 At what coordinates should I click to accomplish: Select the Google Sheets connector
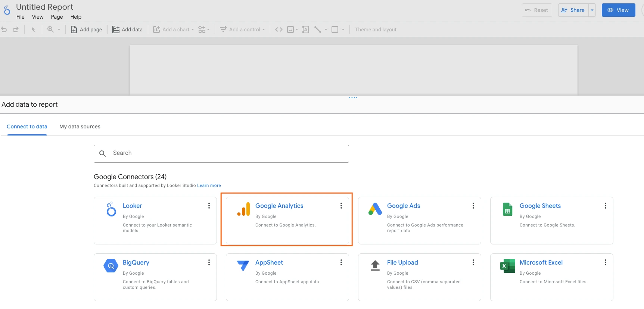[x=552, y=220]
